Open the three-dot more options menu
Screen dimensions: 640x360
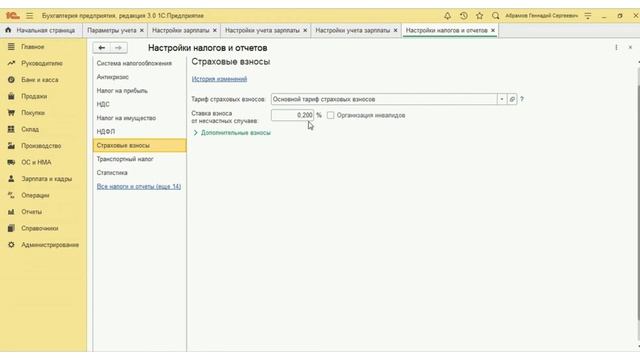(x=616, y=48)
